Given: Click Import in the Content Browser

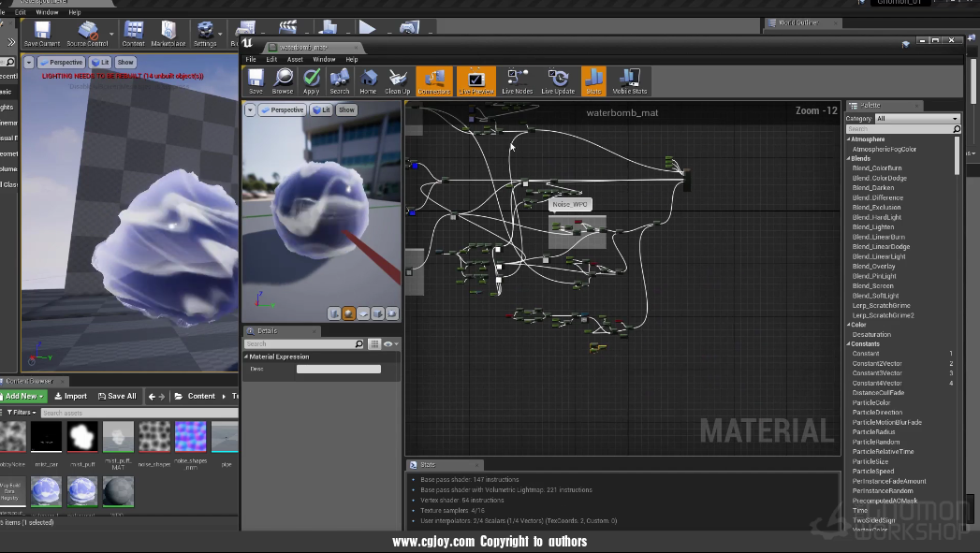Looking at the screenshot, I should (x=69, y=396).
